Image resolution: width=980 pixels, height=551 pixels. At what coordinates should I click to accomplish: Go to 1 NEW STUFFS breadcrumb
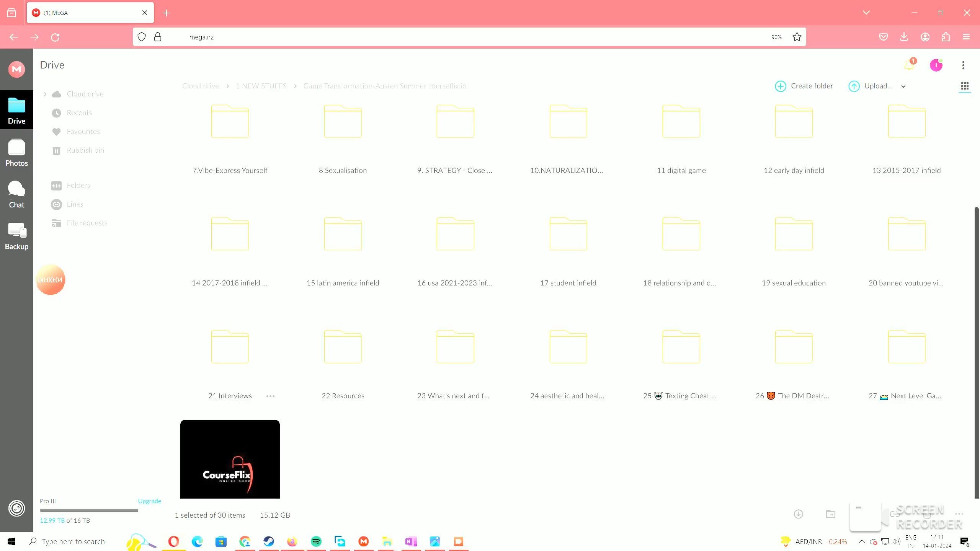click(261, 86)
